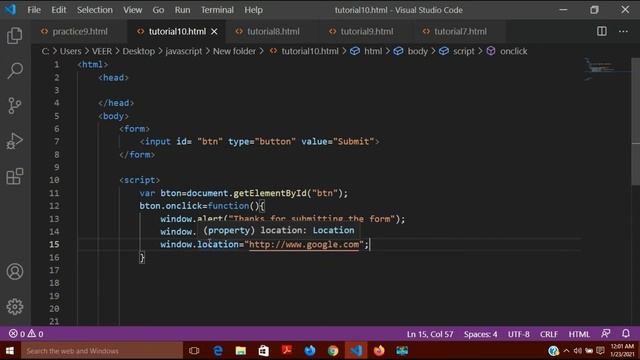Click the editor vertical scrollbar
The image size is (640, 360).
pyautogui.click(x=636, y=121)
